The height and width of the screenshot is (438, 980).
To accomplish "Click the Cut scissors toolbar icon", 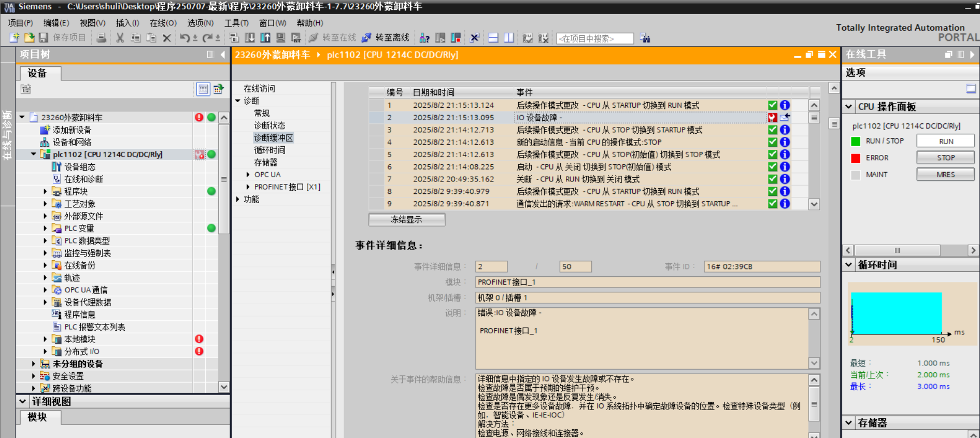I will click(120, 38).
